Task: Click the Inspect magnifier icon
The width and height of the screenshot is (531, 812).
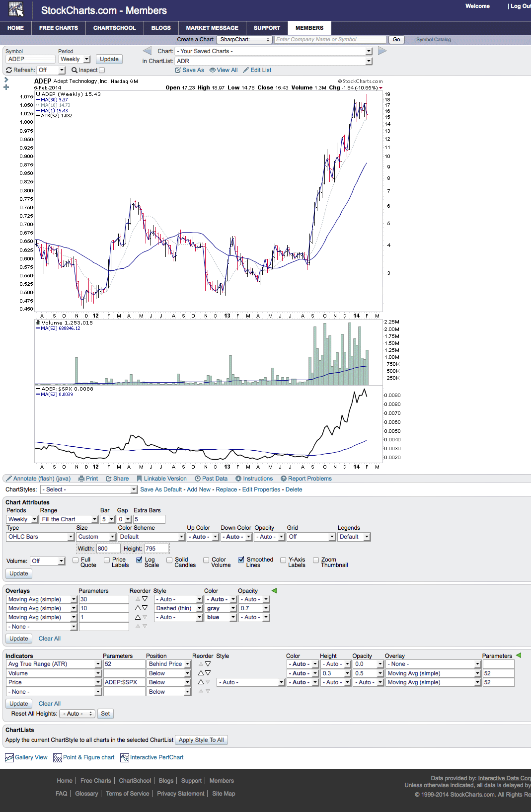Action: pos(75,70)
